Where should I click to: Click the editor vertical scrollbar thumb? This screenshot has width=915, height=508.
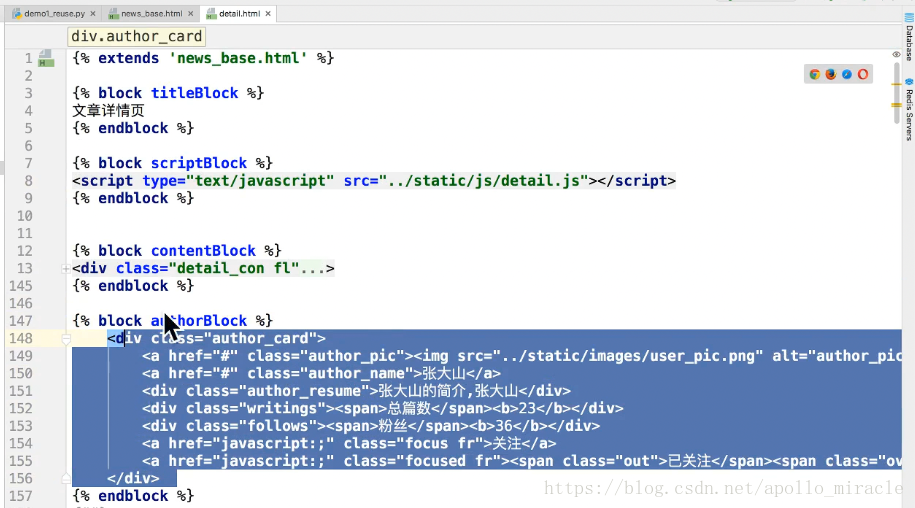coord(897,93)
